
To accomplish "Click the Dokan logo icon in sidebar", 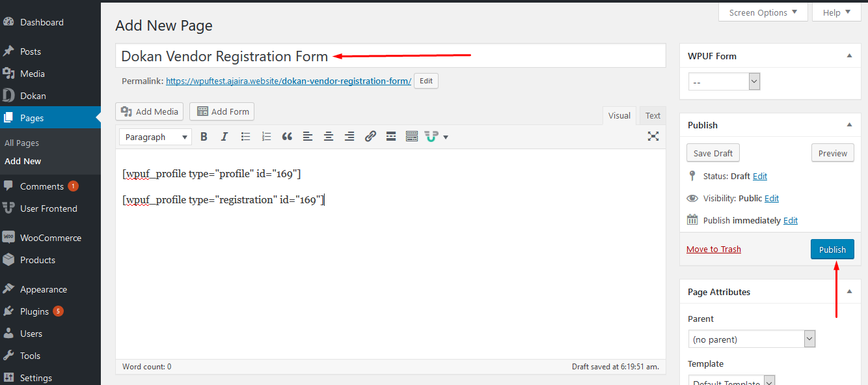I will [8, 96].
